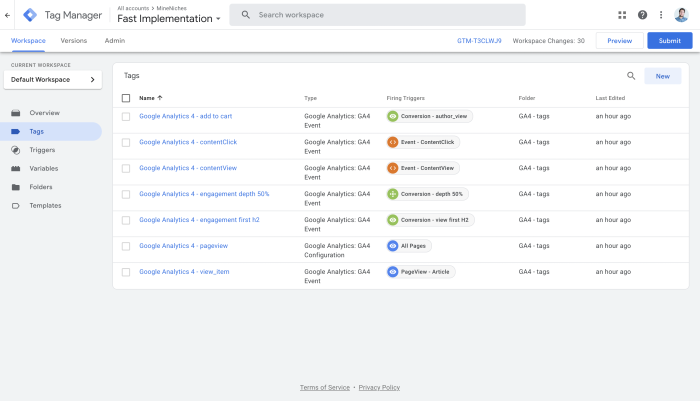Click the Event - ContentView trigger icon
Screen dimensions: 700x401
click(x=392, y=168)
